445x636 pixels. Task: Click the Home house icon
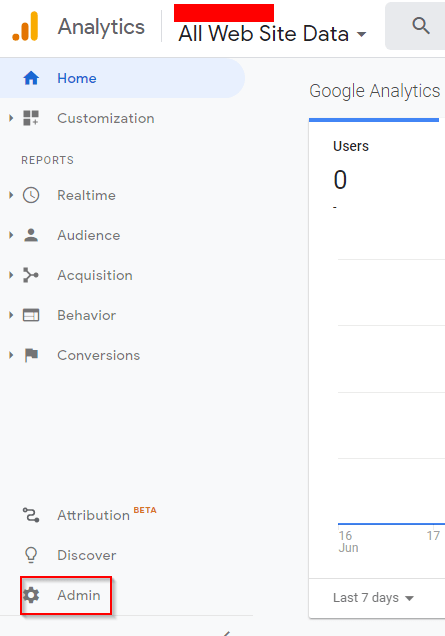tap(31, 78)
